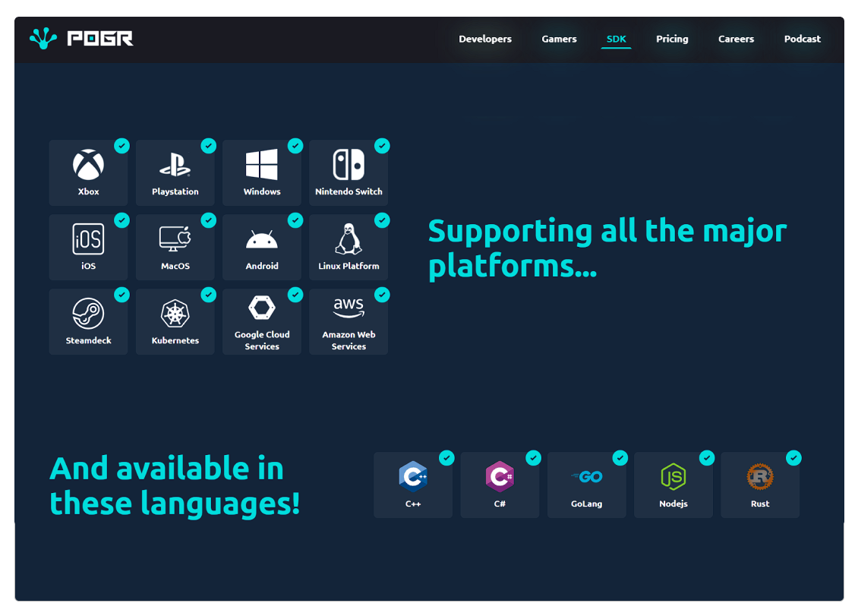Click the Kubernetes wheel icon
This screenshot has width=858, height=616.
[x=175, y=314]
